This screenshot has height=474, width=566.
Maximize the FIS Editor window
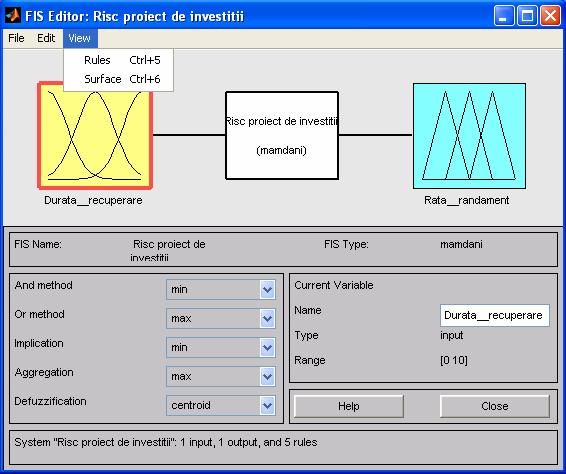[x=527, y=16]
